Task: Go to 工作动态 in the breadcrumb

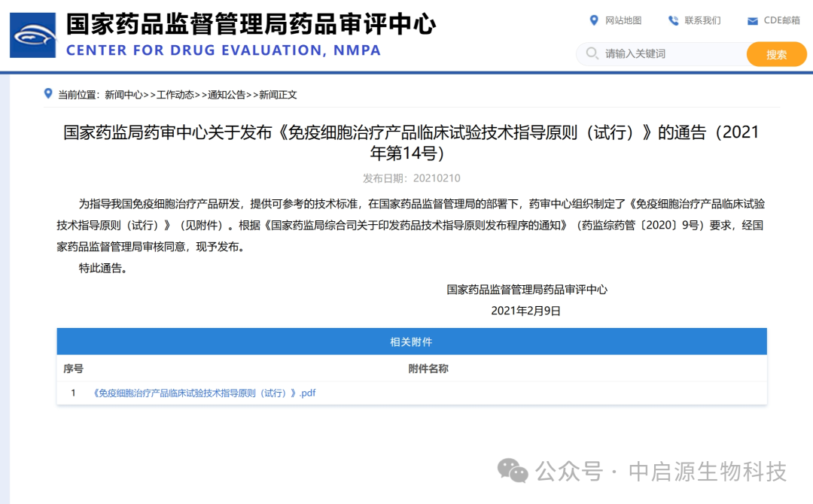Action: 175,95
